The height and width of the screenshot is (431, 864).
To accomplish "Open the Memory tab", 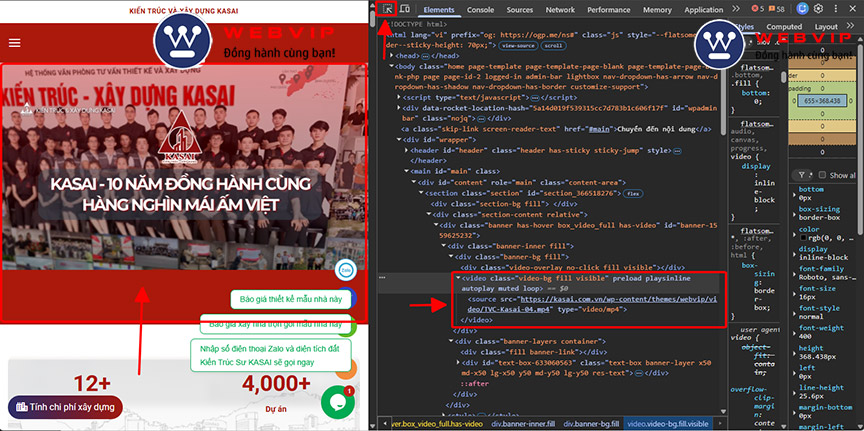I will click(x=657, y=9).
